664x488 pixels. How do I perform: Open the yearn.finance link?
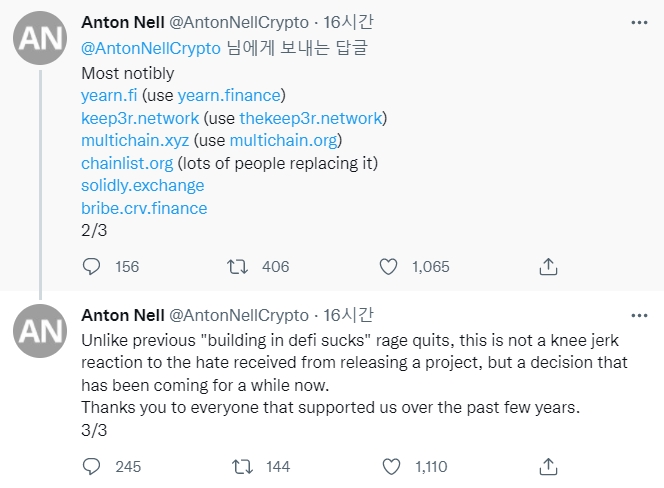tap(230, 96)
